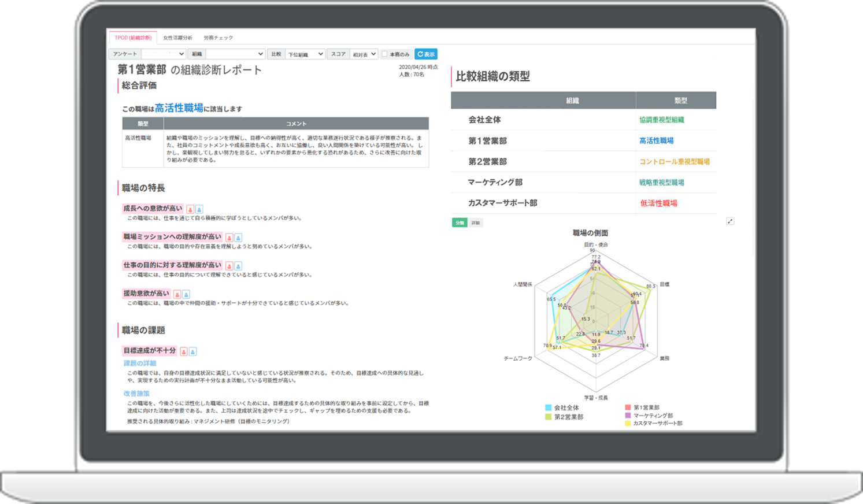Click red person icon beside 成長への意欲が高い
Screen dimensions: 863x504
coord(190,209)
